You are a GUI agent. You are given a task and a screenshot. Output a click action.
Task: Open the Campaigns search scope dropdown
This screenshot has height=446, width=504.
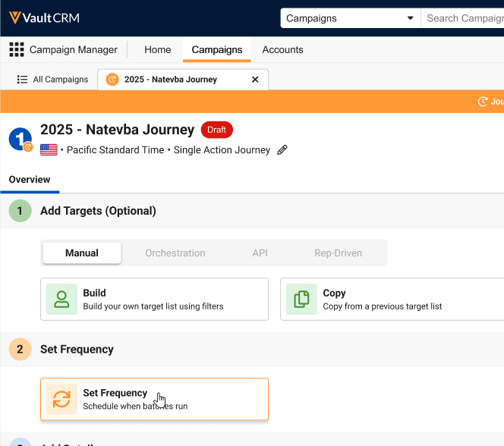[x=350, y=18]
